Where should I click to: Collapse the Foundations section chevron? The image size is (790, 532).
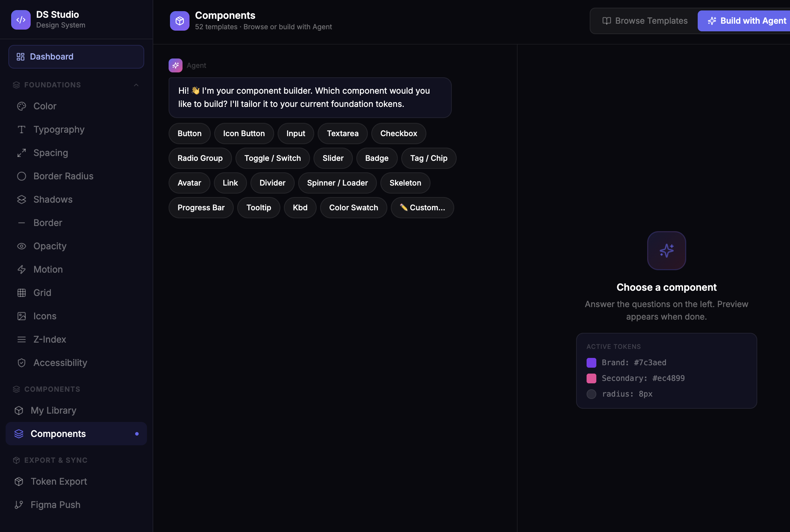136,85
